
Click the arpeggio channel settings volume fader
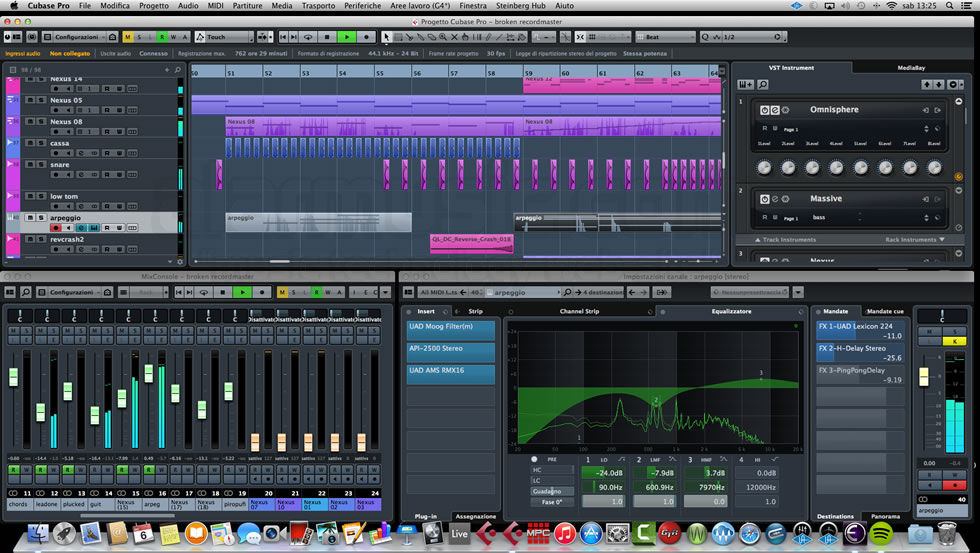923,377
